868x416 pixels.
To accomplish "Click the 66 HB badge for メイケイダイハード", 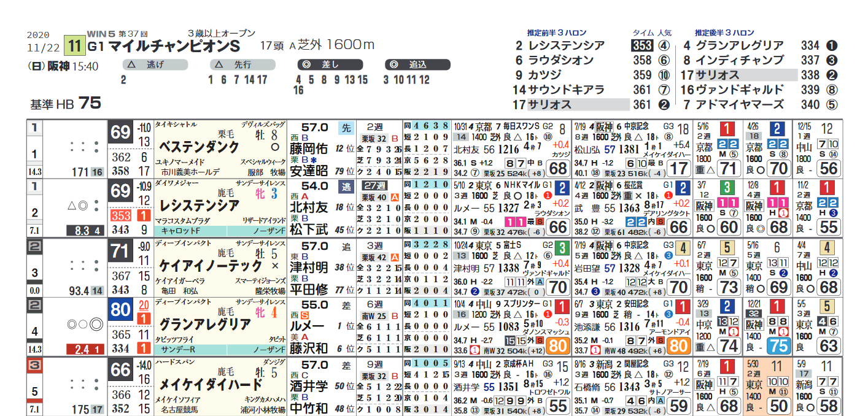I will pyautogui.click(x=121, y=369).
